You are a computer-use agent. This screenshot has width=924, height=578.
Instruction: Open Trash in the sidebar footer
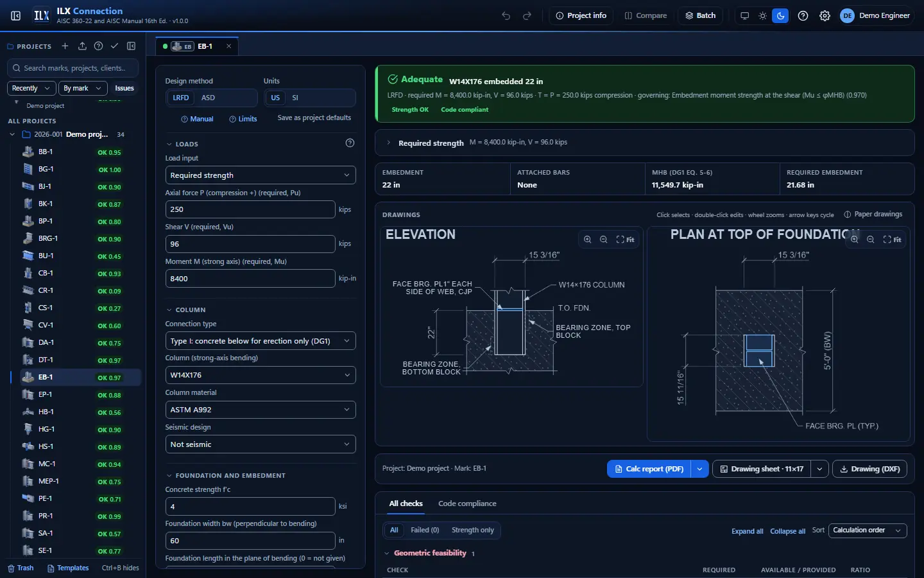pyautogui.click(x=21, y=568)
